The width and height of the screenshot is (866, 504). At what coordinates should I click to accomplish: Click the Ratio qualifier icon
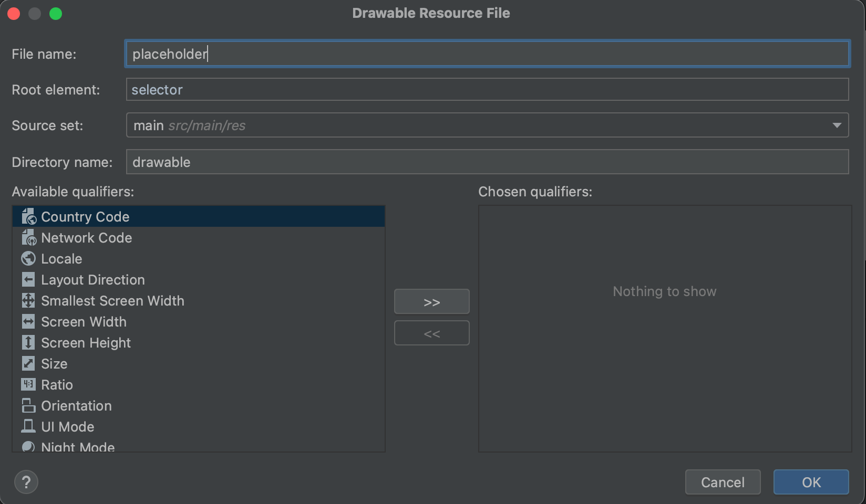coord(28,384)
